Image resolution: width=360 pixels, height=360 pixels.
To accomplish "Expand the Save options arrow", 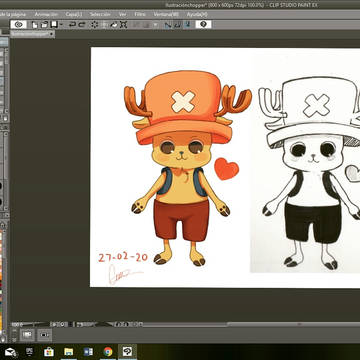I will click(61, 25).
